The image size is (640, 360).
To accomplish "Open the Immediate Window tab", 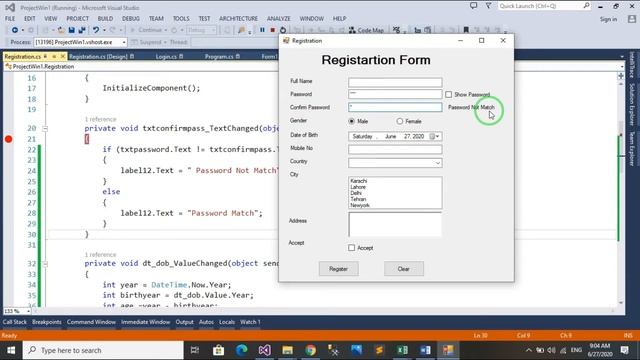I will click(145, 322).
